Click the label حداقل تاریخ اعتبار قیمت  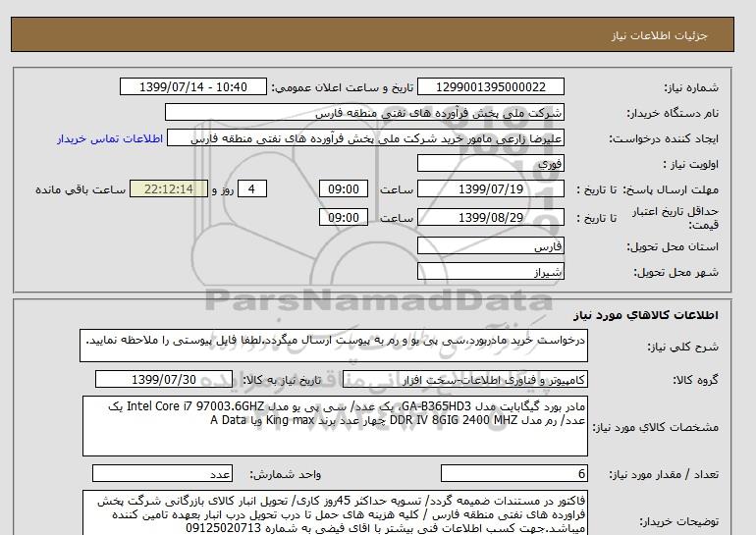pyautogui.click(x=675, y=218)
